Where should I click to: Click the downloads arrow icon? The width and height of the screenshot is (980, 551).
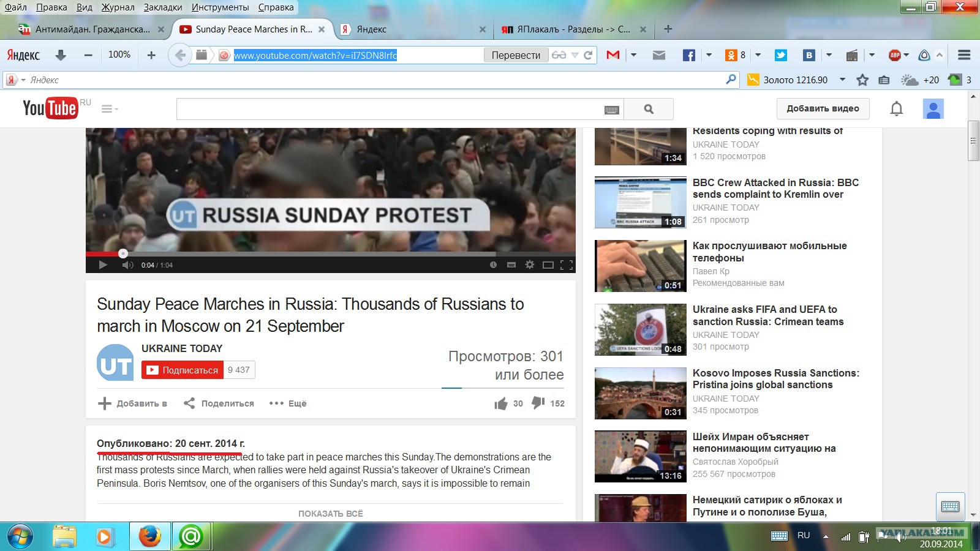61,55
